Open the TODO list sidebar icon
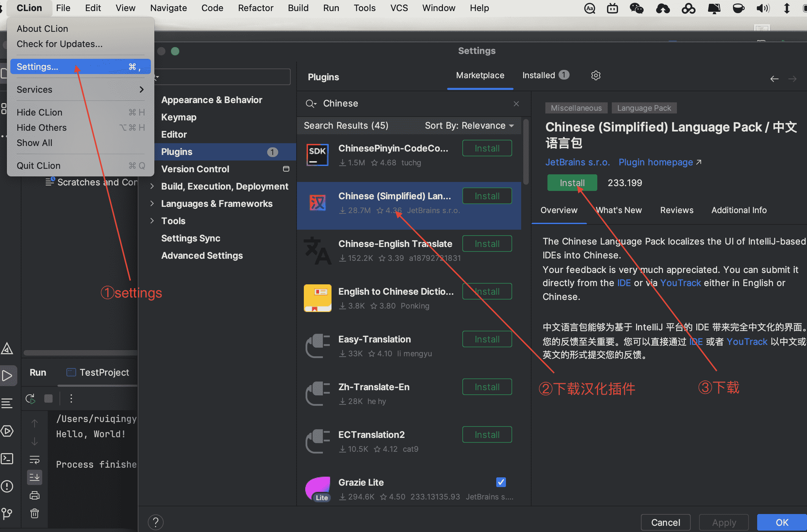Viewport: 807px width, 532px height. [7, 403]
